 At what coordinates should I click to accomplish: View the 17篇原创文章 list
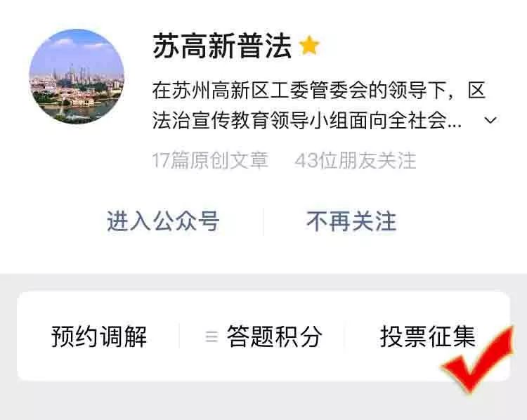click(210, 161)
